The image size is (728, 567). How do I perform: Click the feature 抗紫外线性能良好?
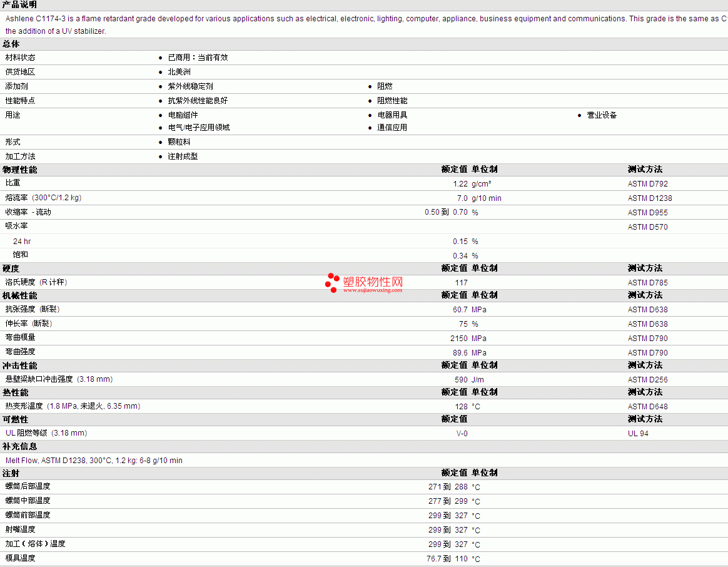click(198, 101)
